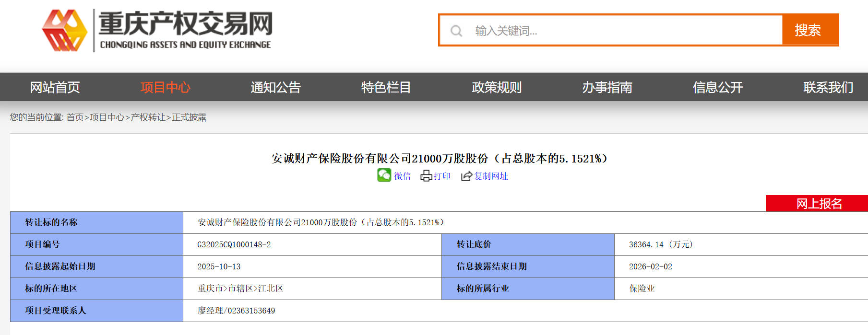
Task: Click the magnifier icon in search box
Action: [x=456, y=31]
